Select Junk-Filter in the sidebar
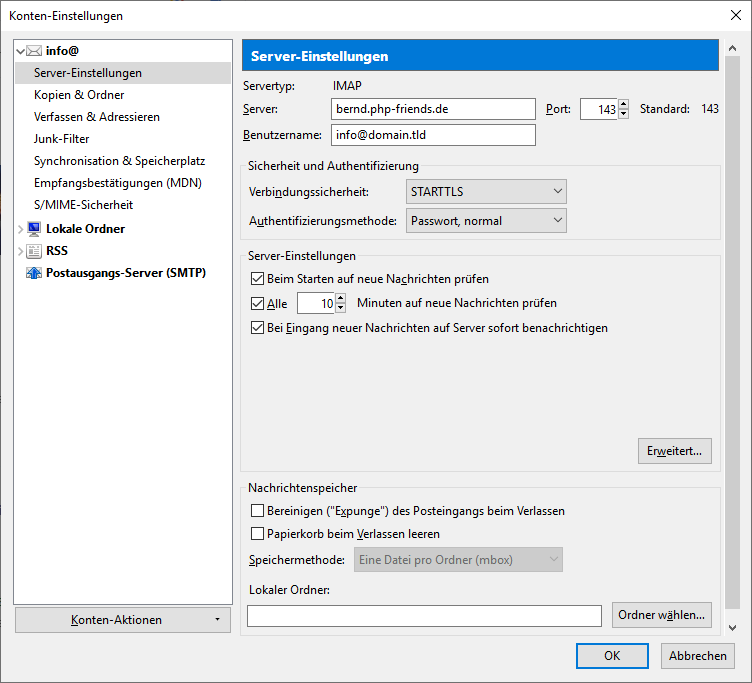 coord(62,139)
